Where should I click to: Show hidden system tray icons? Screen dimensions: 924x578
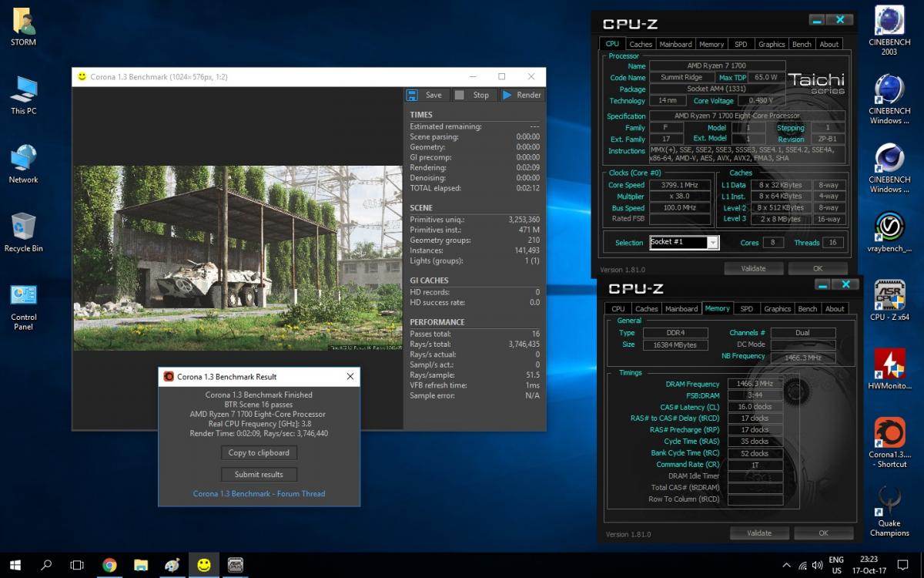pos(786,565)
